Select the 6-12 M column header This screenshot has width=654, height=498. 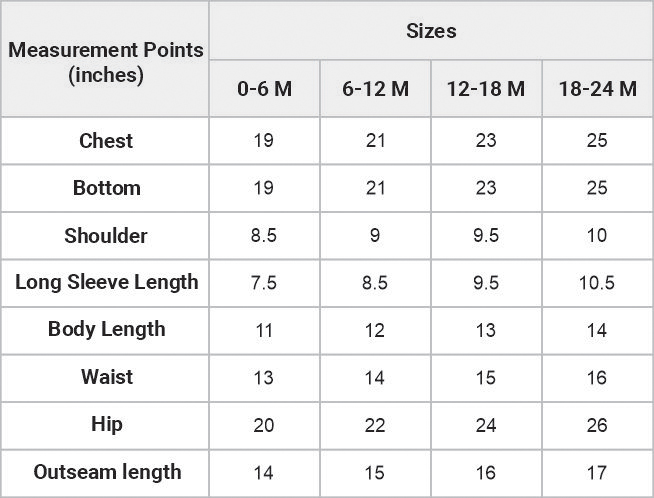pyautogui.click(x=375, y=88)
